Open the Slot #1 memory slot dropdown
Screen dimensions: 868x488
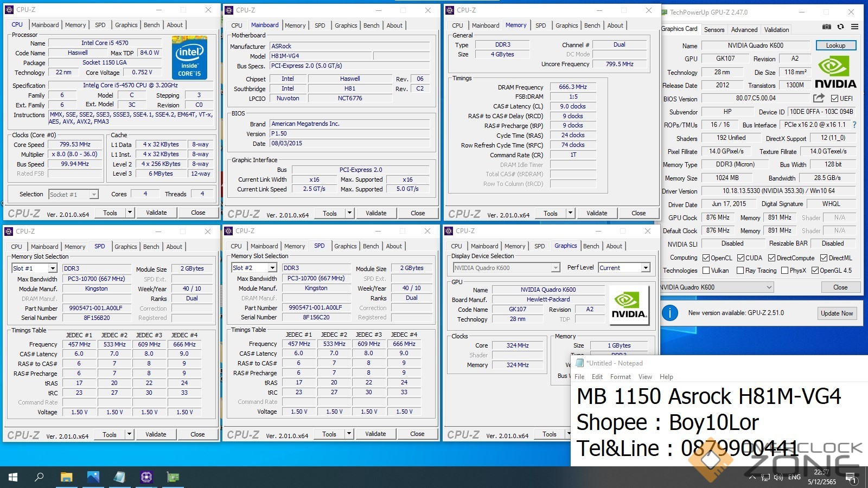(x=52, y=268)
